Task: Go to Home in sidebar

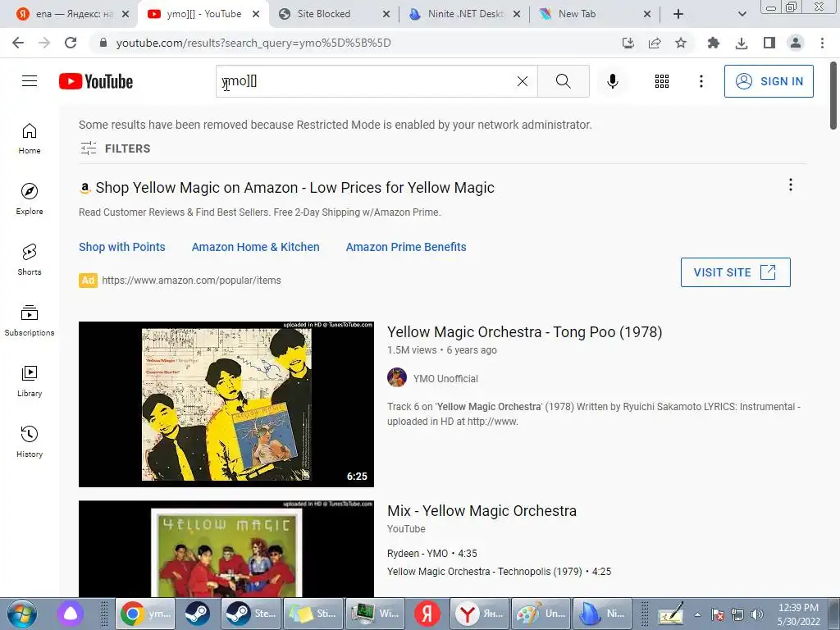Action: (x=30, y=139)
